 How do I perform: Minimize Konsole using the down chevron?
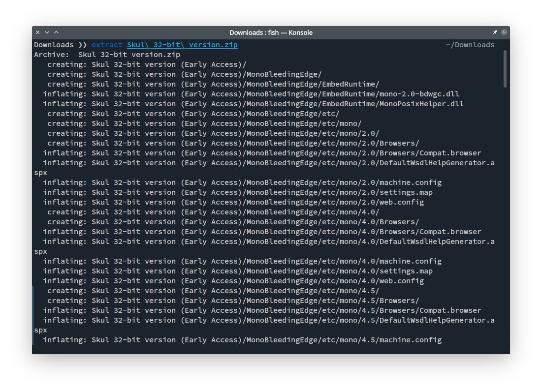coord(47,32)
